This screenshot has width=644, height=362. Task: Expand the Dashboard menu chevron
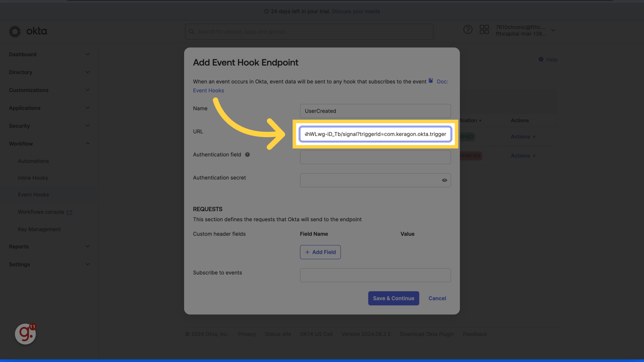[88, 54]
